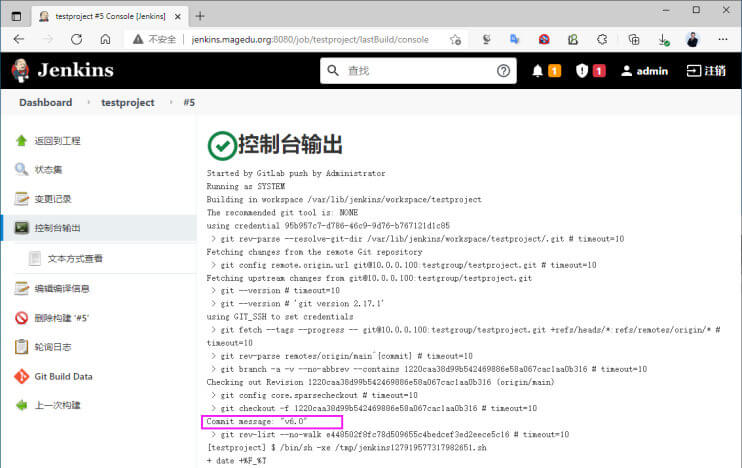Open browser downloads icon
The height and width of the screenshot is (468, 742).
coord(663,40)
